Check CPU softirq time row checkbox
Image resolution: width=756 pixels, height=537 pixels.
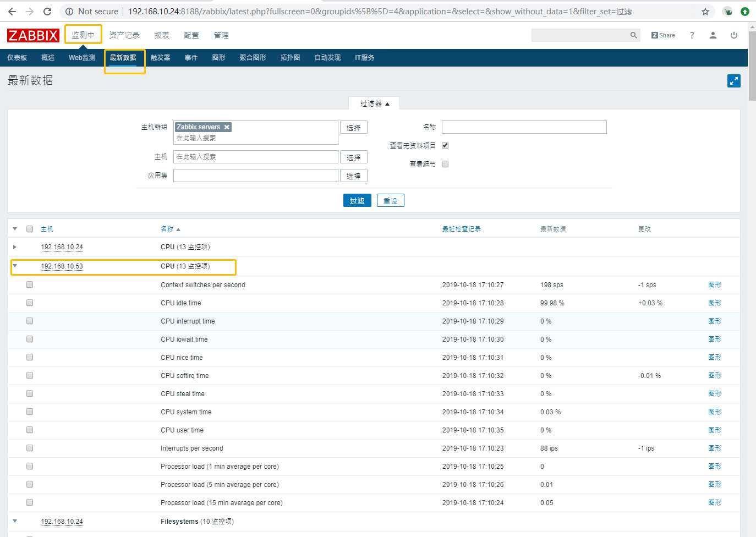pyautogui.click(x=30, y=375)
